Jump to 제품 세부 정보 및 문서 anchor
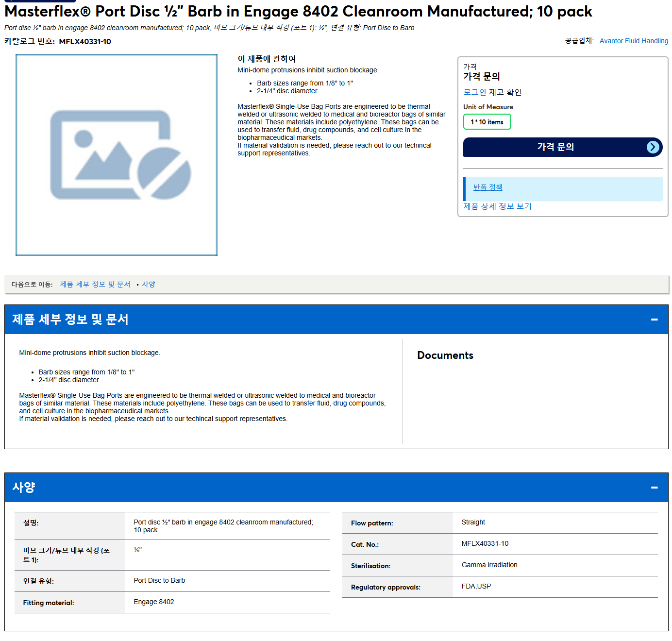 (95, 285)
